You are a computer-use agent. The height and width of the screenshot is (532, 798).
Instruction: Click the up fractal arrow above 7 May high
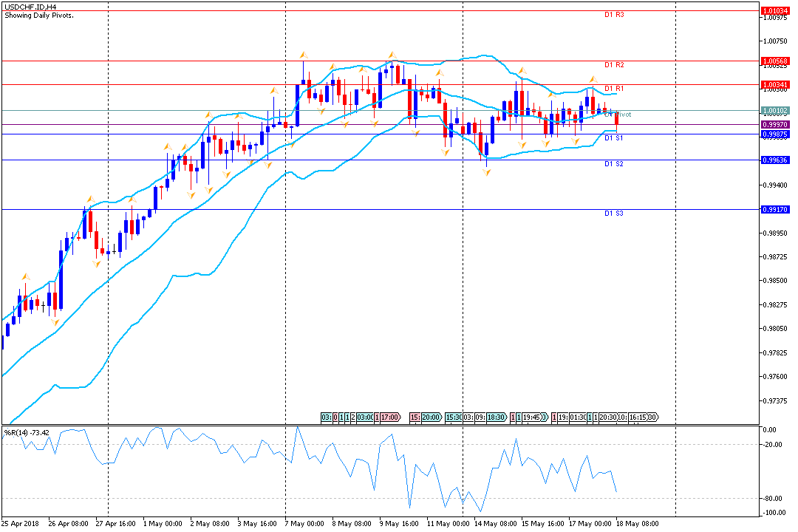coord(303,55)
